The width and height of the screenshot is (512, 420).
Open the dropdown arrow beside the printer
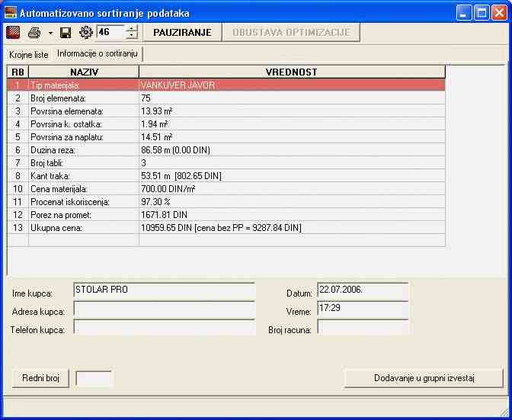point(50,33)
